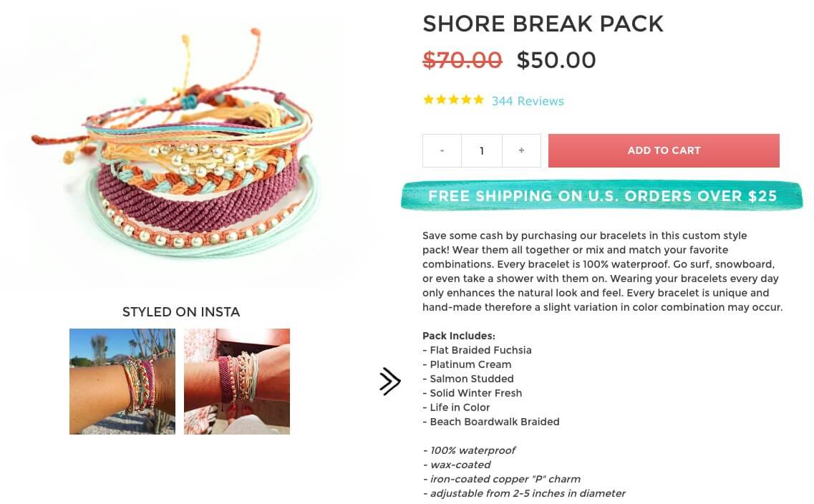Click the crossed-out $70.00 price
Viewport: 814px width, 504px height.
[462, 60]
